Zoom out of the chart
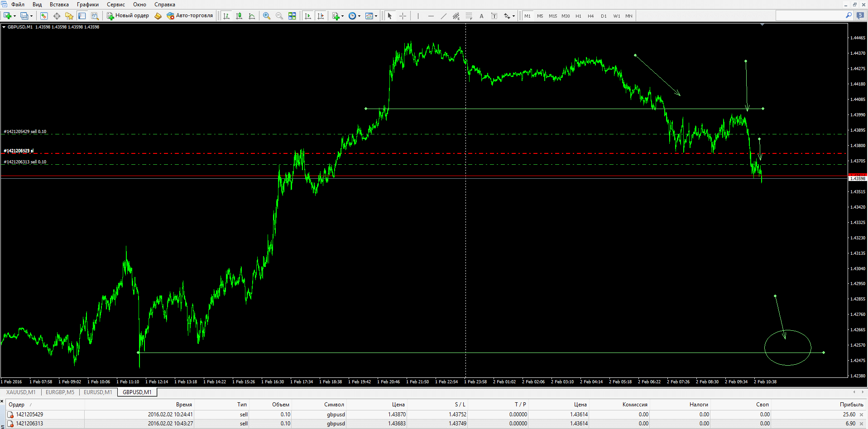868x429 pixels. pos(279,16)
